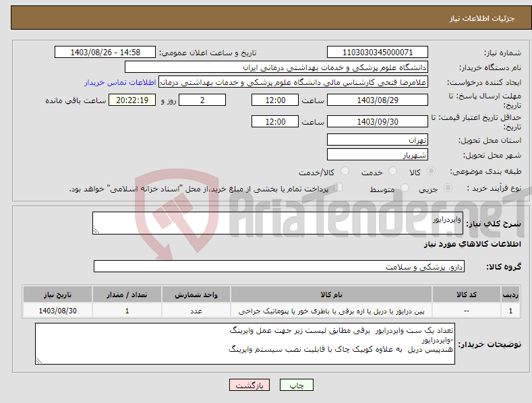Toggle the اسناد خزانه اسلامی payment checkbox
This screenshot has width=532, height=403.
(338, 187)
